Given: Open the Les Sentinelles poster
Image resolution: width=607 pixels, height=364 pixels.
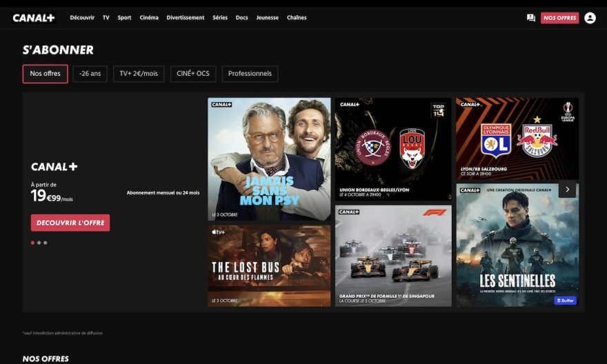Looking at the screenshot, I should click(517, 245).
